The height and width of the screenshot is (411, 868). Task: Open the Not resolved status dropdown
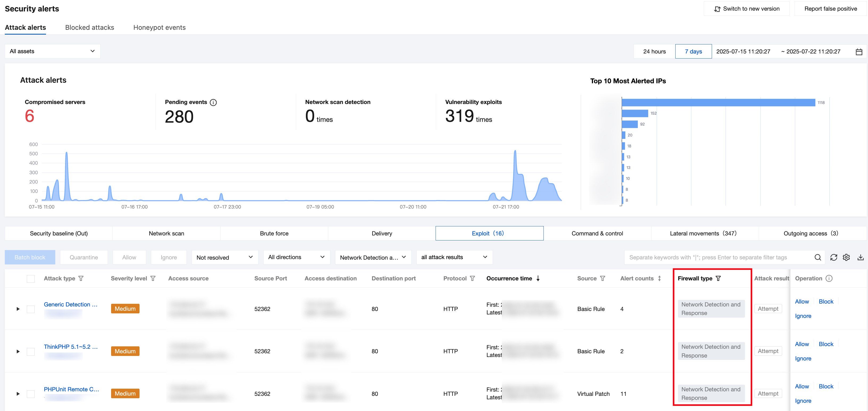224,257
